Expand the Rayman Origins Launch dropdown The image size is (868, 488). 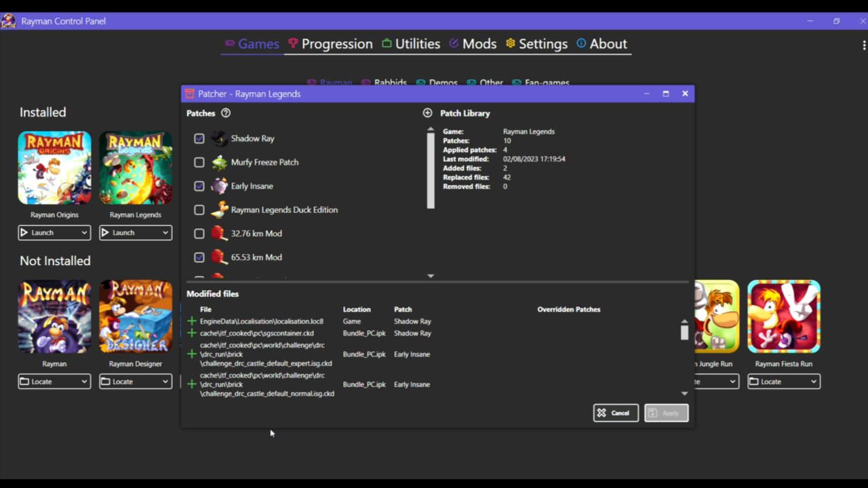tap(84, 232)
